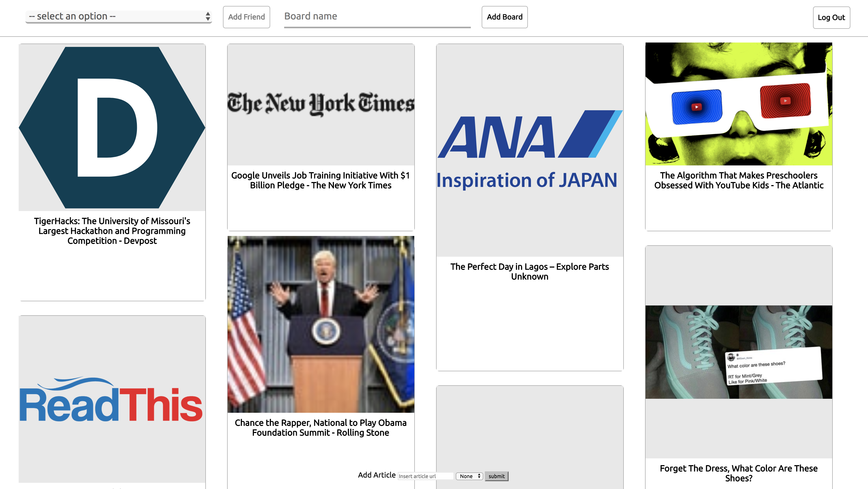Open Google Unveils Job Training article link
This screenshot has height=489, width=868.
coord(320,180)
